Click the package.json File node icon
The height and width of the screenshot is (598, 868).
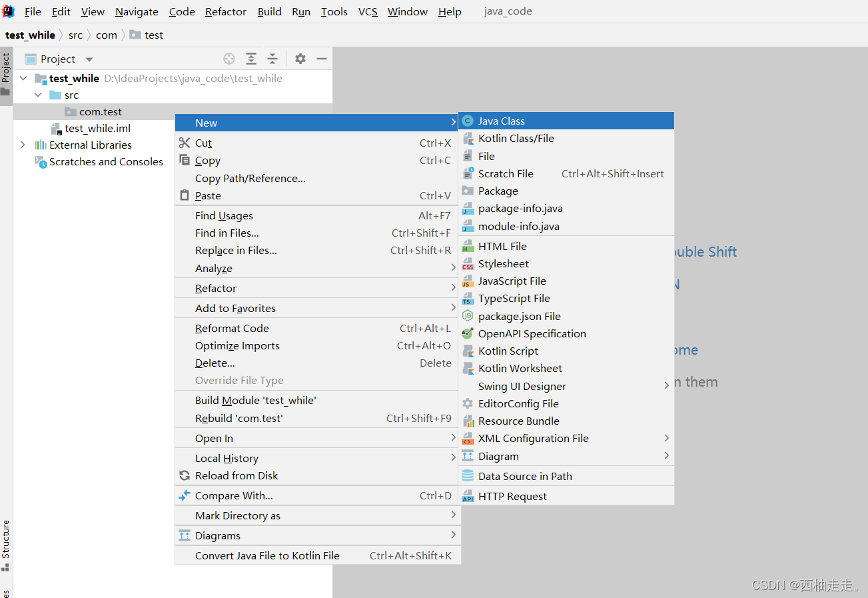pyautogui.click(x=468, y=316)
